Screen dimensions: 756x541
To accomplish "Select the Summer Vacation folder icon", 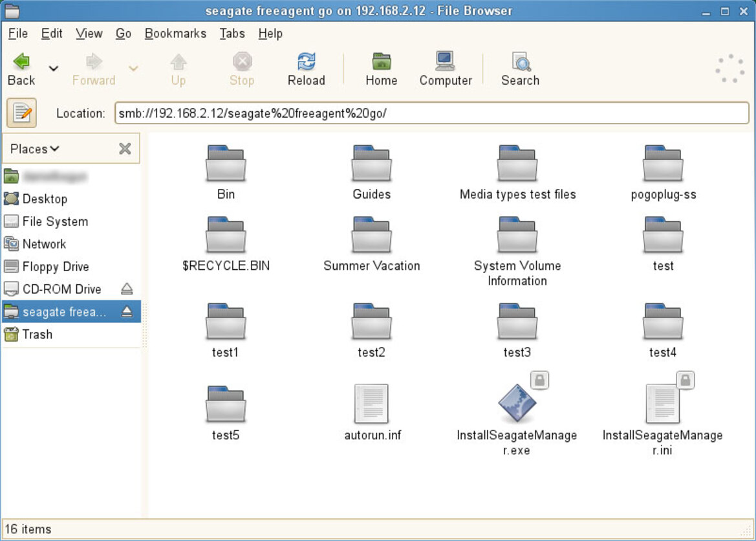I will pos(371,235).
